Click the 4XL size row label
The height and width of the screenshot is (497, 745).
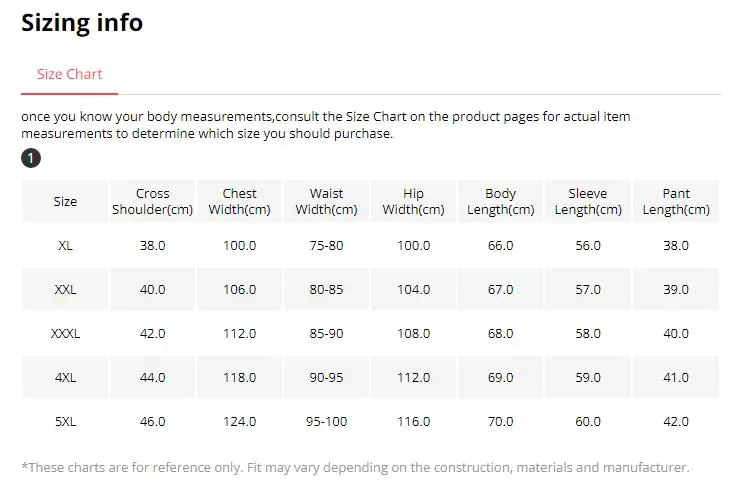(65, 377)
